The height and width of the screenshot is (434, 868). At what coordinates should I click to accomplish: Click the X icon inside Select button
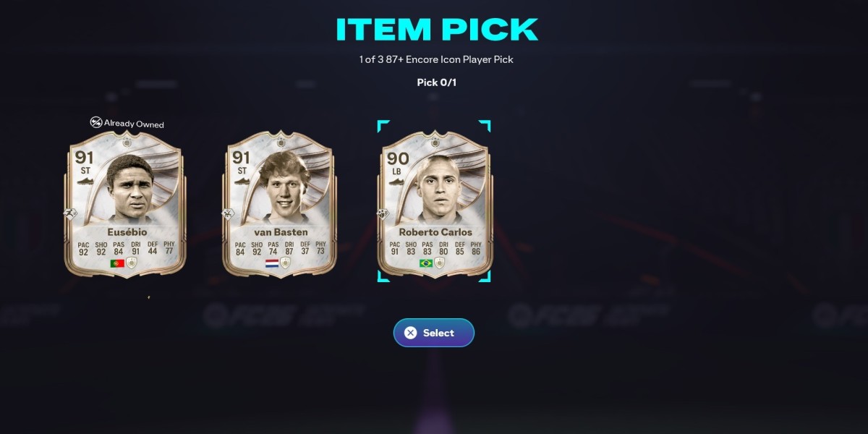point(411,333)
